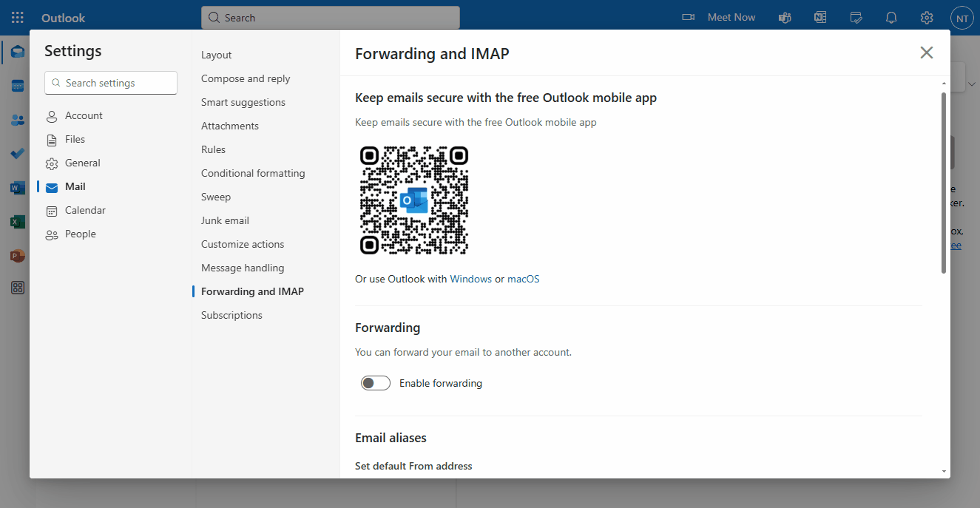Viewport: 980px width, 508px height.
Task: Open Junk email settings
Action: (225, 220)
